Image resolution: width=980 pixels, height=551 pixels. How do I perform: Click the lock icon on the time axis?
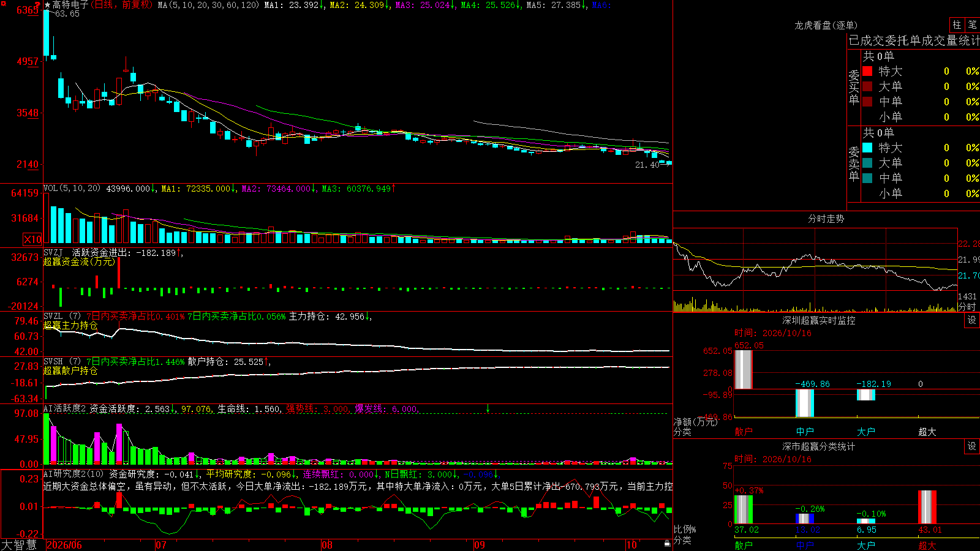[668, 544]
